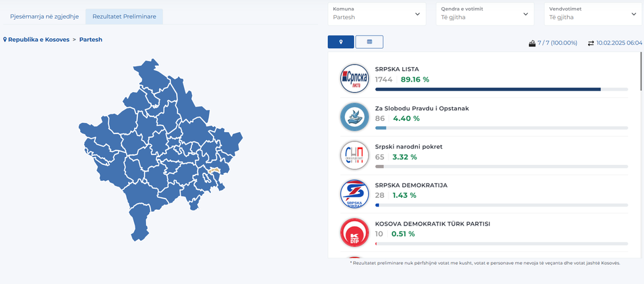644x284 pixels.
Task: Switch to map pin view toggle
Action: 341,42
